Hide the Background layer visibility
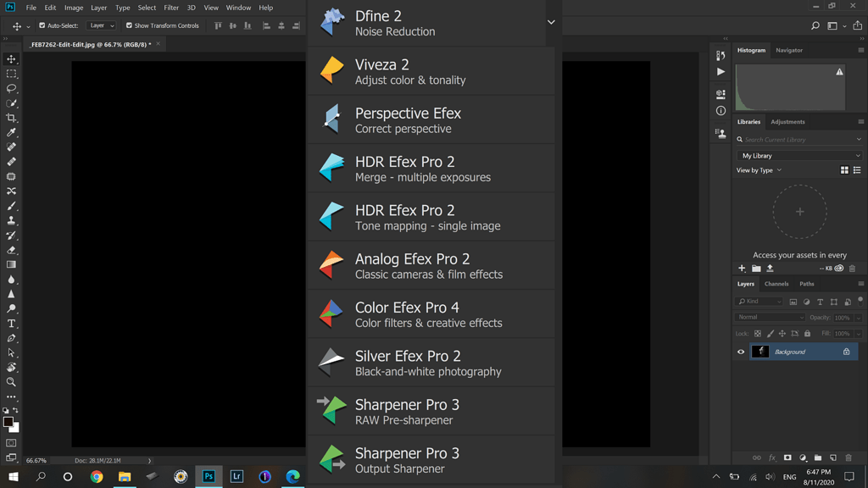This screenshot has height=488, width=868. [x=741, y=351]
